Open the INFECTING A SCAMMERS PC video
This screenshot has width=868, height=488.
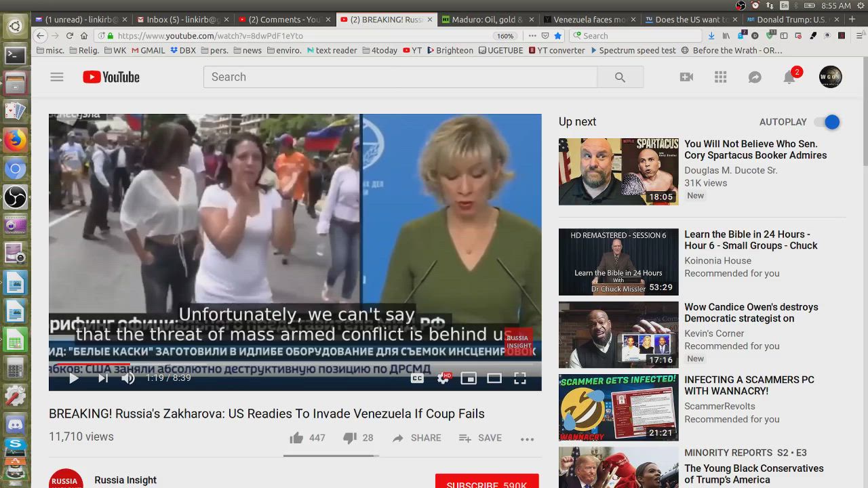click(x=749, y=385)
